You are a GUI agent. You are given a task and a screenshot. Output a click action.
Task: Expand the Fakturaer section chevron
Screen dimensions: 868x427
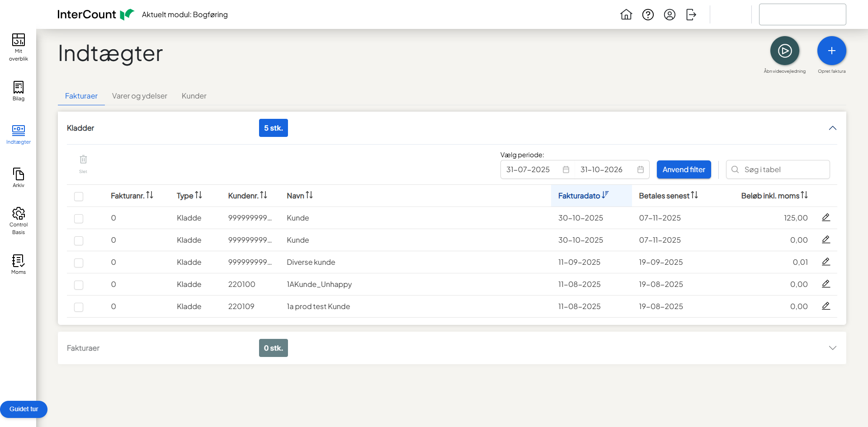[x=832, y=348]
